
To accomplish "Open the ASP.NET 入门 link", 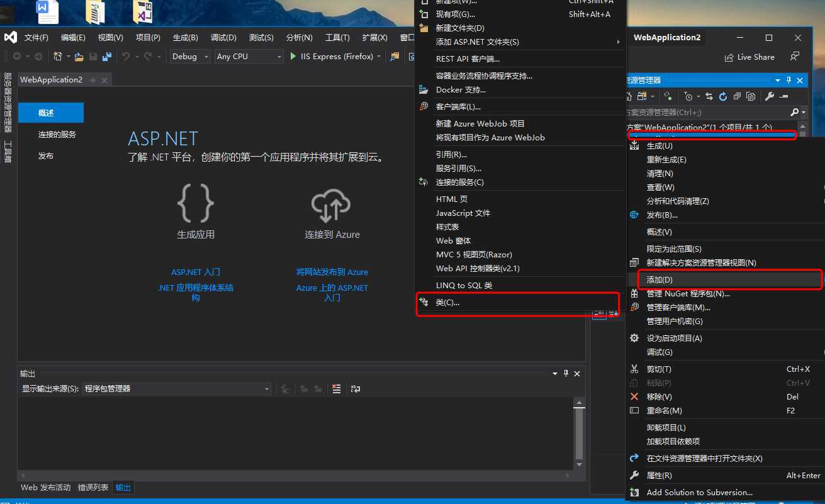I will point(196,272).
